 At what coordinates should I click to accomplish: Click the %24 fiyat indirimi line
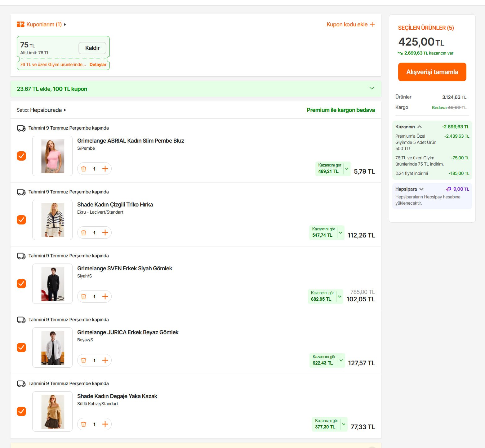pyautogui.click(x=432, y=173)
